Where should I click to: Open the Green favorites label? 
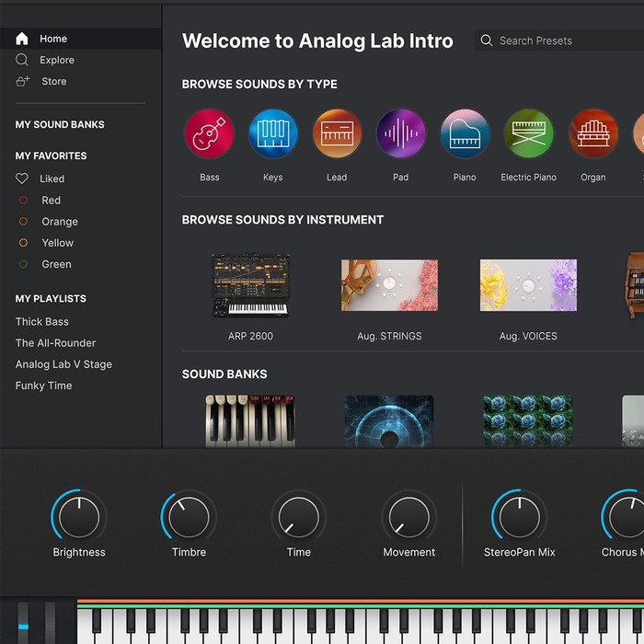point(56,264)
